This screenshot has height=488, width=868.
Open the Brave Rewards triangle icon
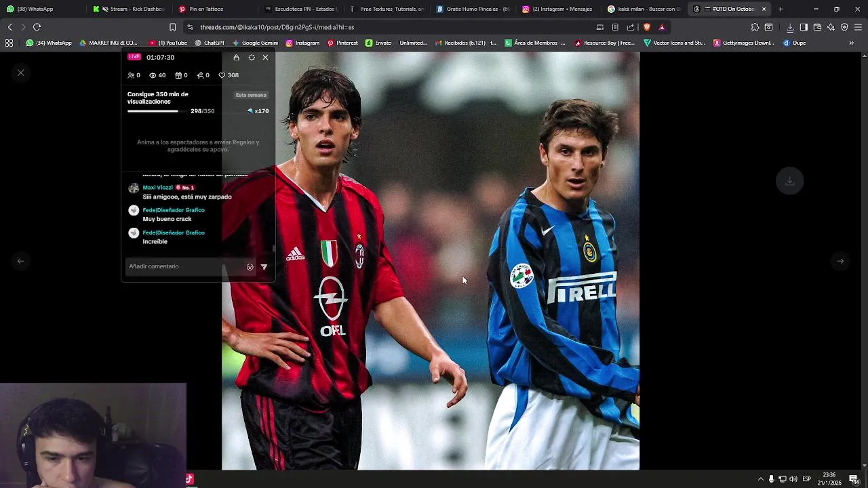662,27
